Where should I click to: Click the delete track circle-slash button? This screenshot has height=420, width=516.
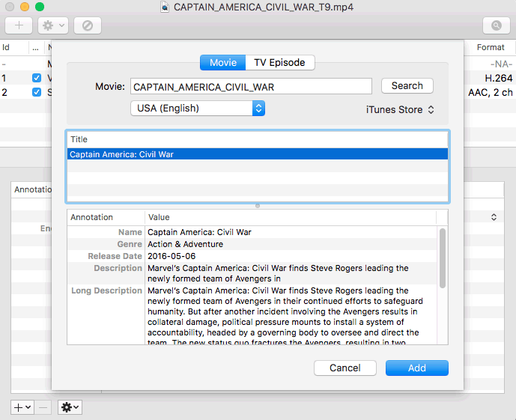[88, 25]
